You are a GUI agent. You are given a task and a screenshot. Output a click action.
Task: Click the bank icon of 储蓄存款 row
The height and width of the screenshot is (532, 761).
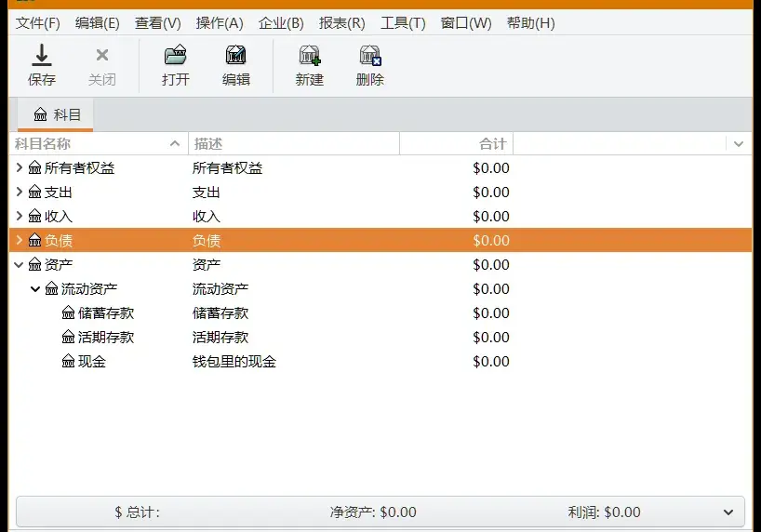click(69, 313)
